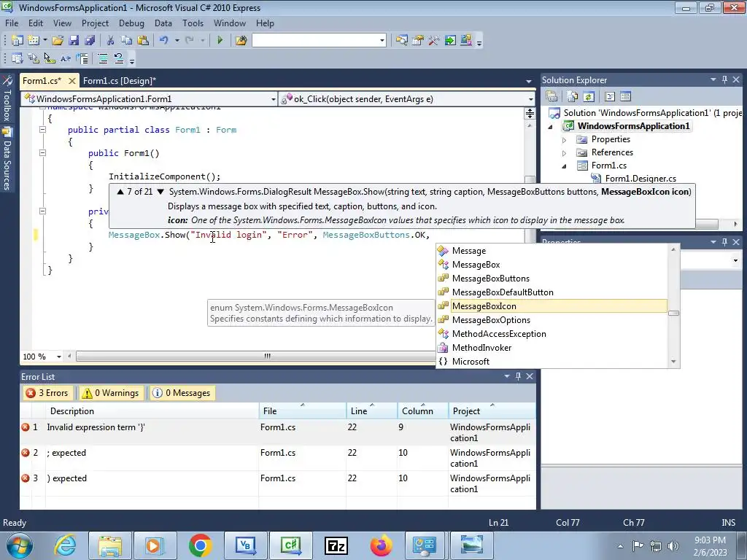Click the Add New Item toolbar icon
This screenshot has height=560, width=747.
pos(34,41)
